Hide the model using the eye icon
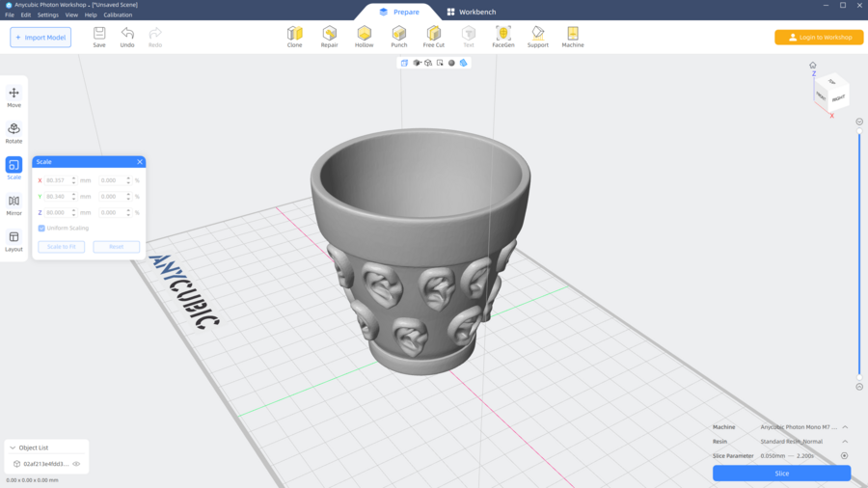868x488 pixels. (76, 464)
